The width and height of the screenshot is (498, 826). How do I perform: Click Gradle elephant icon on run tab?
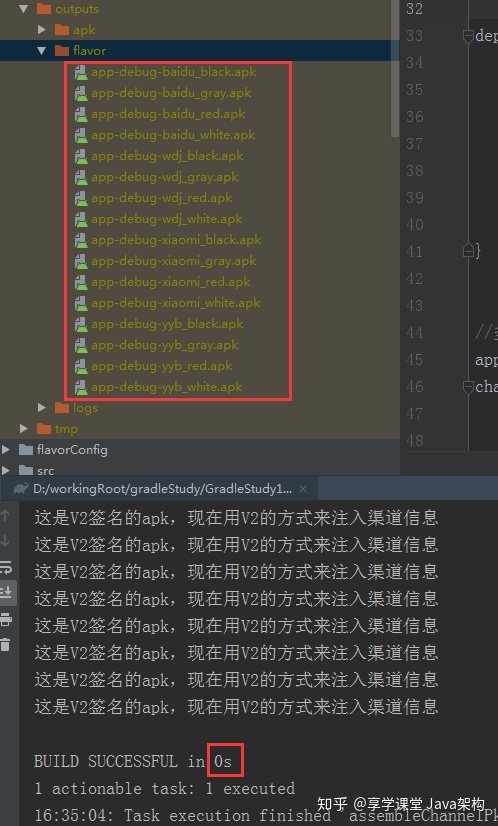point(21,488)
